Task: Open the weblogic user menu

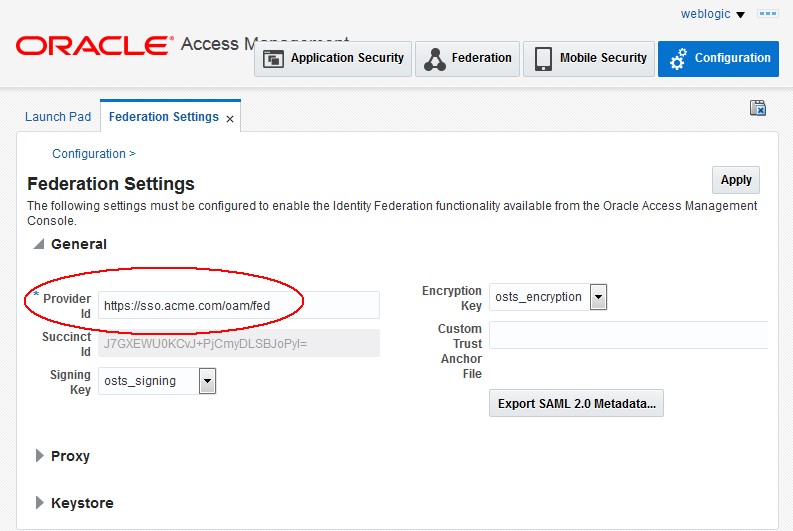Action: point(713,14)
